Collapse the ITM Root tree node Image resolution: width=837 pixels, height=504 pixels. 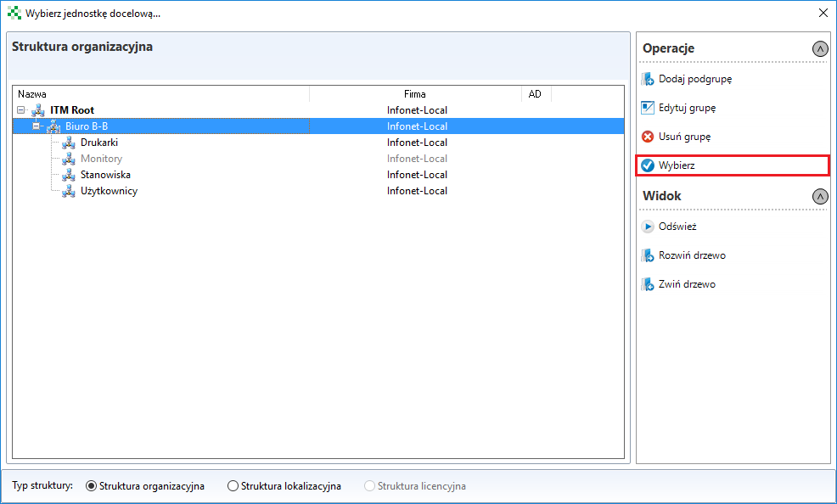coord(21,110)
